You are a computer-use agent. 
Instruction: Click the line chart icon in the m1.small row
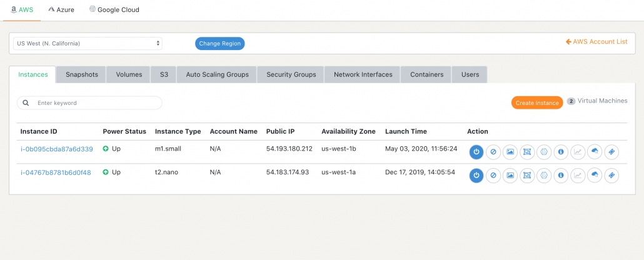click(578, 152)
